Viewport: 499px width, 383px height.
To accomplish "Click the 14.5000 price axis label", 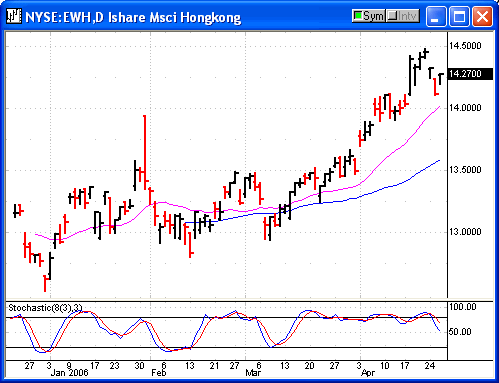I will click(465, 46).
